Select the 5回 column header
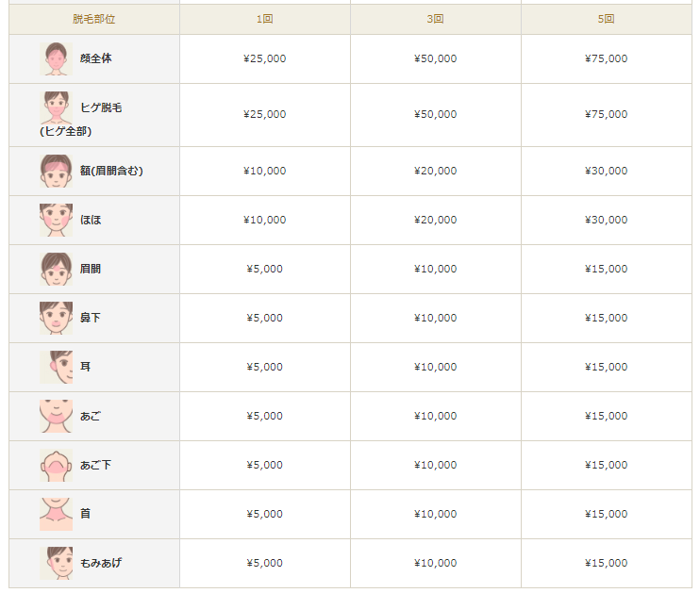 tap(606, 19)
